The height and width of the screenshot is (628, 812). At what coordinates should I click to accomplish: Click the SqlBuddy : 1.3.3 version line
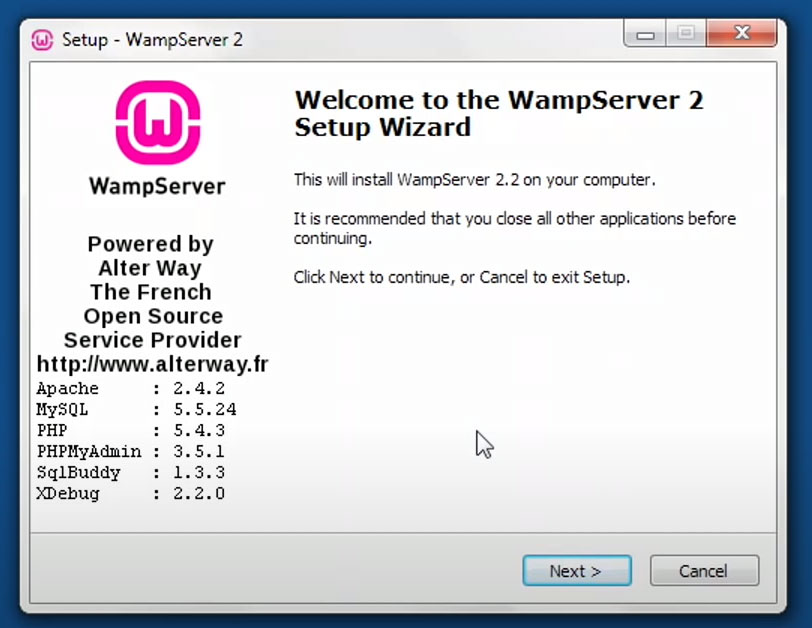[130, 472]
